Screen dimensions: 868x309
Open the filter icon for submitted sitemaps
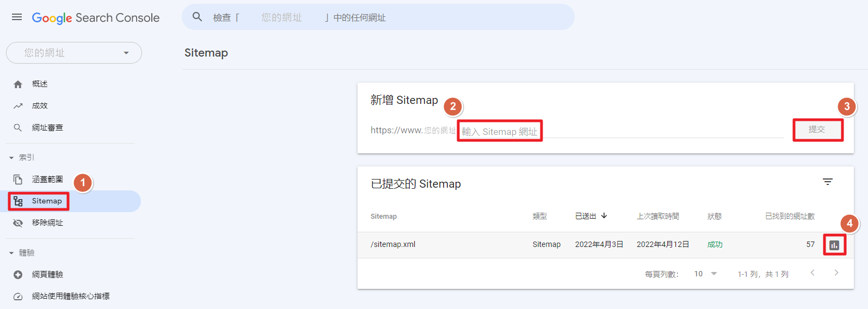point(828,182)
